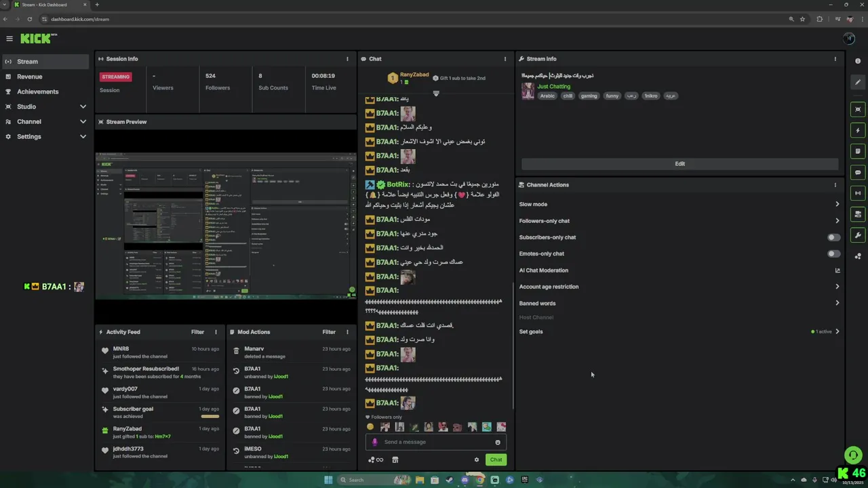Screen dimensions: 868x488
Task: Open Stream Info panel three-dot menu
Action: tap(835, 59)
